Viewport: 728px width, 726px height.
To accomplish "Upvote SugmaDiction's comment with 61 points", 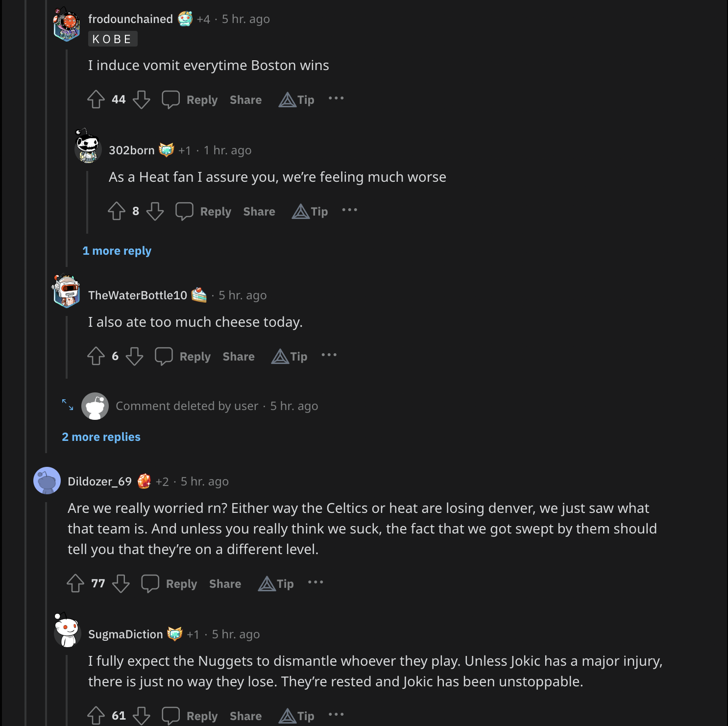I will (x=96, y=716).
